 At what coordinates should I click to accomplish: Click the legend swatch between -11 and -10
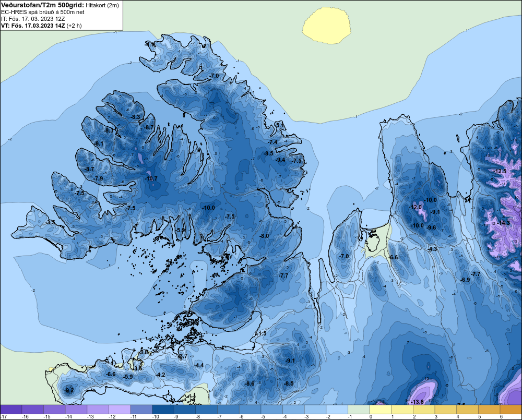141,410
